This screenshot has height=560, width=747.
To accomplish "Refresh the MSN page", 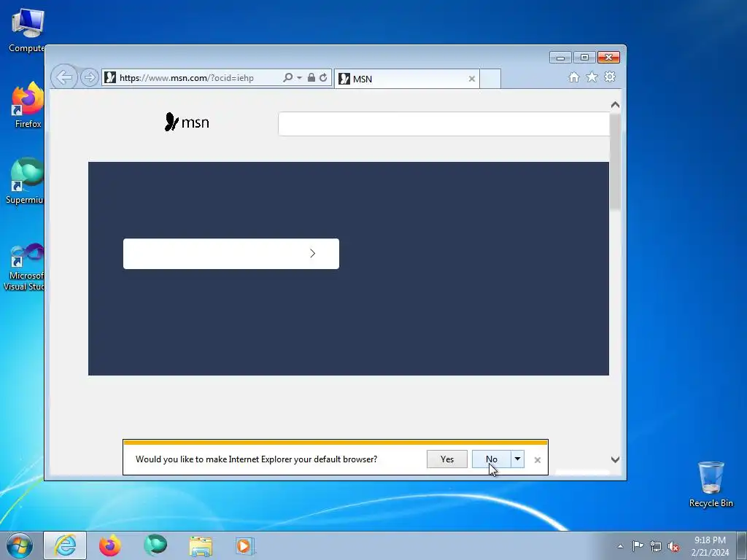I will [x=323, y=77].
